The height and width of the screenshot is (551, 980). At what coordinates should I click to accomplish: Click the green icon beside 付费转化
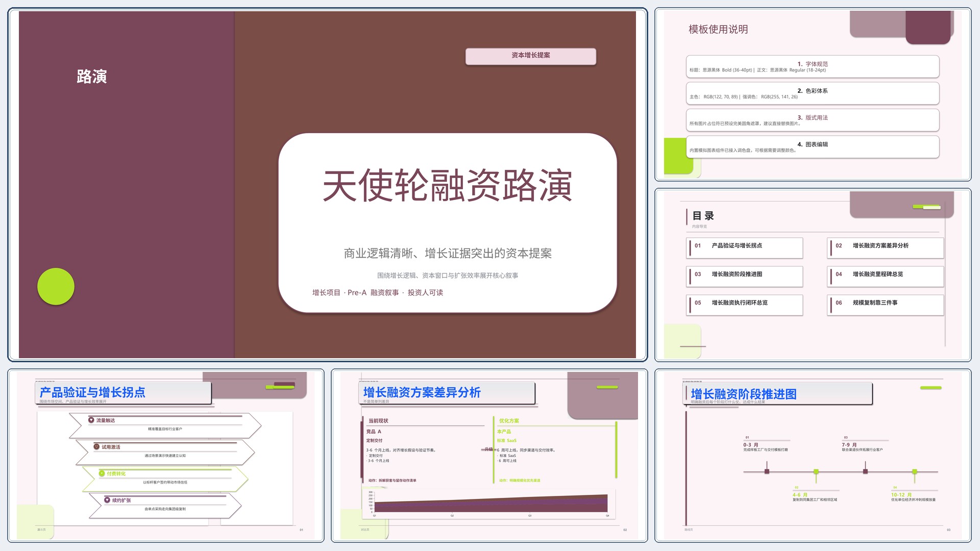tap(102, 473)
